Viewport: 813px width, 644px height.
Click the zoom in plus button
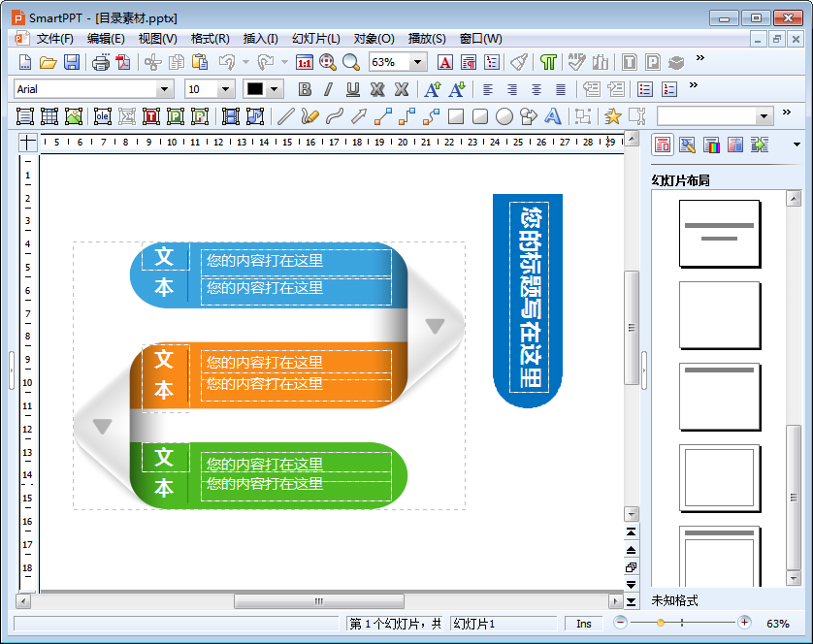(744, 623)
